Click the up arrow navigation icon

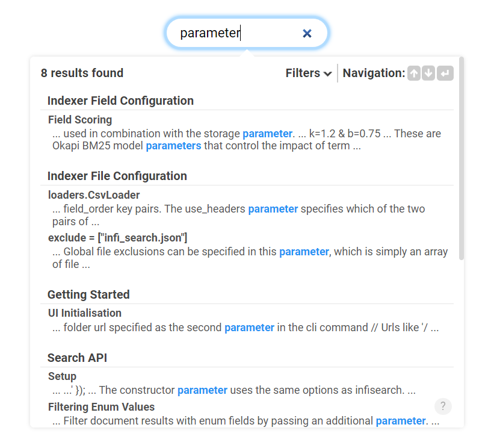[413, 73]
